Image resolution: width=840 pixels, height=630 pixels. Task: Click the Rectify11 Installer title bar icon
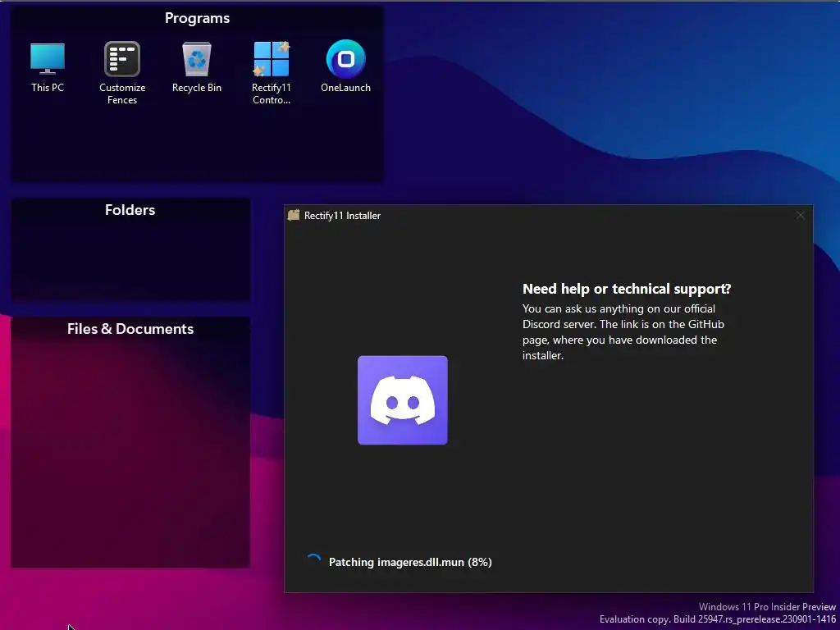coord(293,216)
